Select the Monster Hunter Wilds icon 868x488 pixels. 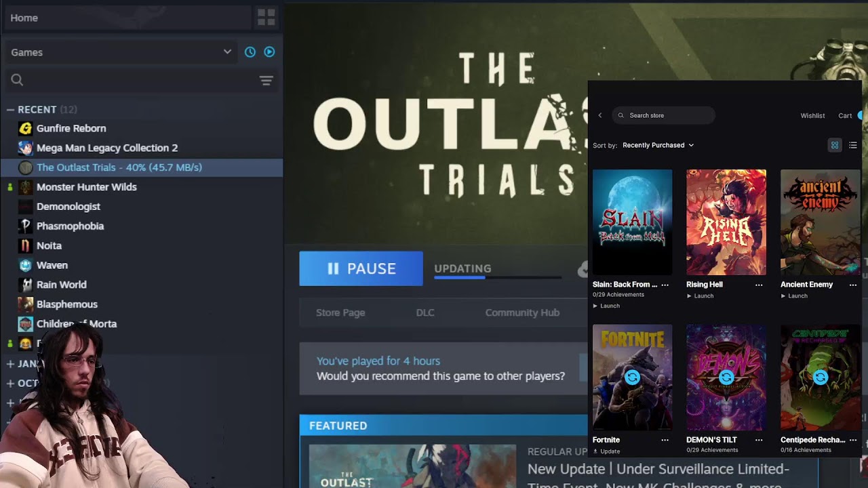coord(25,187)
